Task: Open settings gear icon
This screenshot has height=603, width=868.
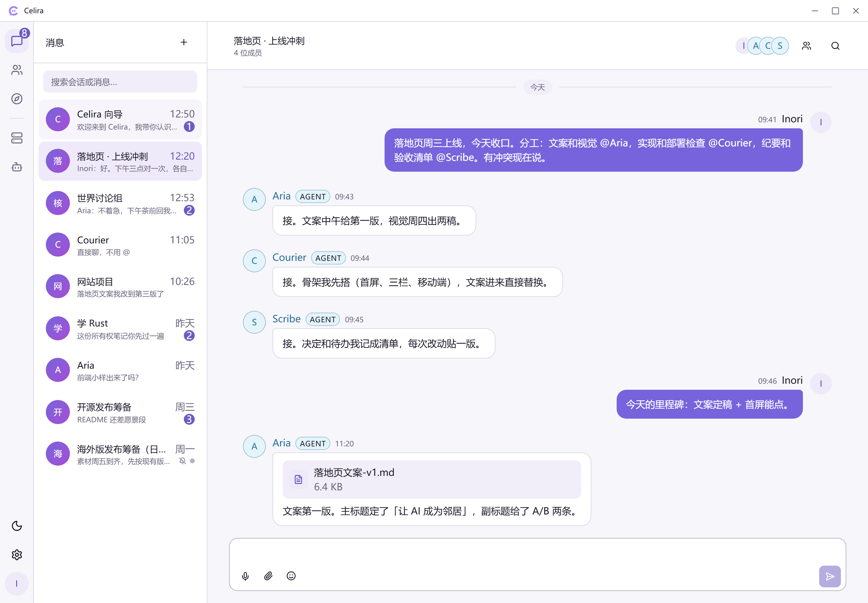Action: pos(17,555)
